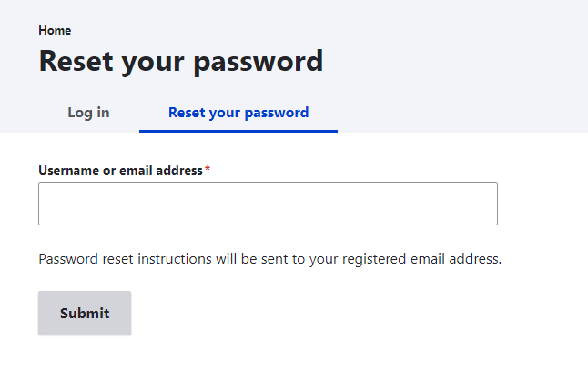Click the Username or email address field
The height and width of the screenshot is (390, 588).
point(268,204)
